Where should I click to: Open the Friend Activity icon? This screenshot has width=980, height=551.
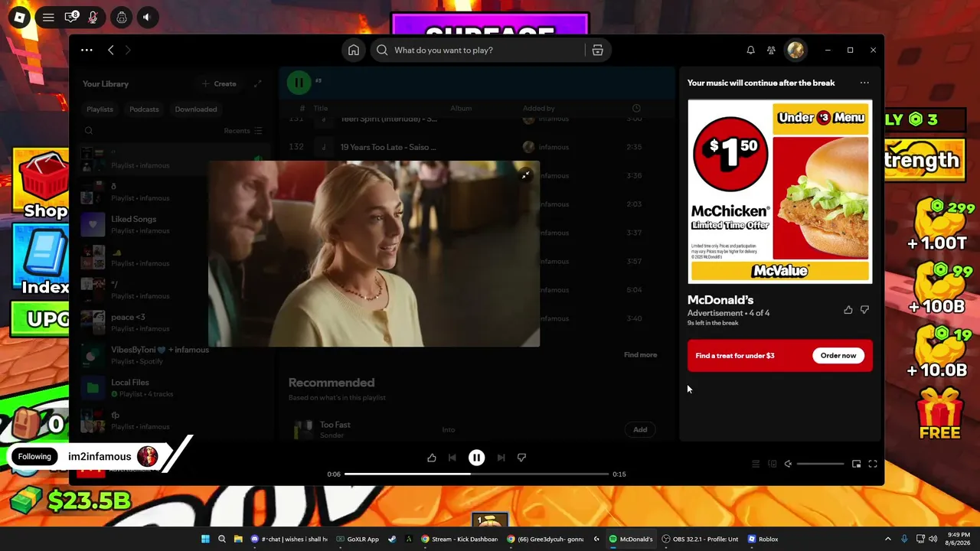click(x=771, y=50)
